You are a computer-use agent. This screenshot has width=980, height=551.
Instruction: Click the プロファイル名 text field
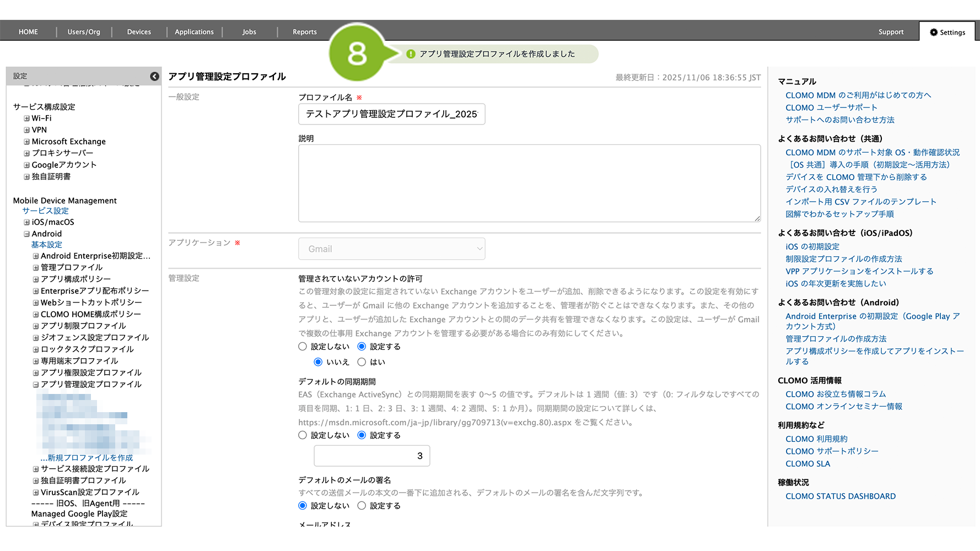click(391, 114)
